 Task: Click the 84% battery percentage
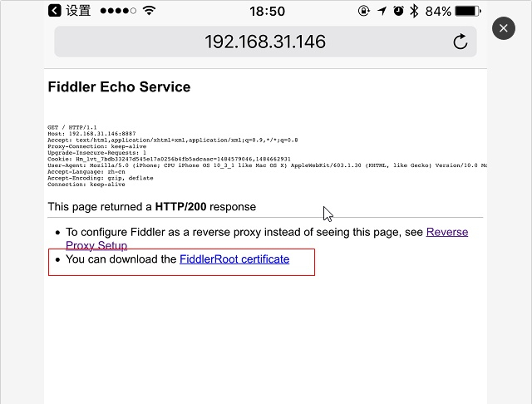pyautogui.click(x=438, y=12)
